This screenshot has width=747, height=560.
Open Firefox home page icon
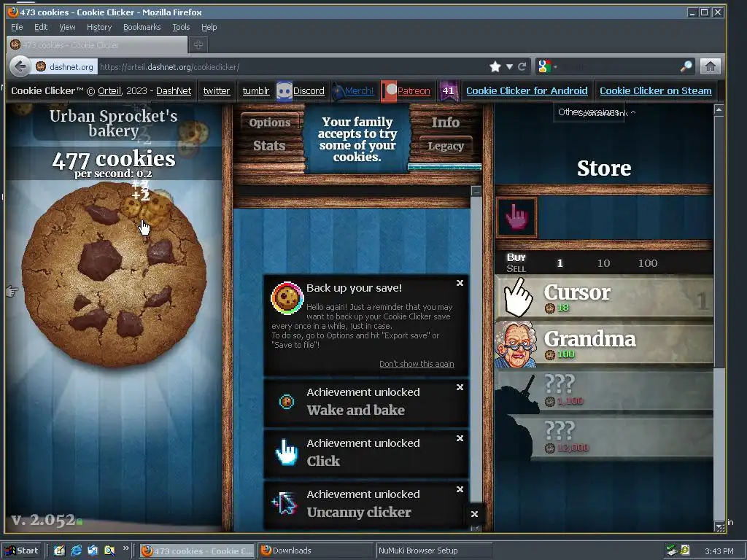coord(710,66)
